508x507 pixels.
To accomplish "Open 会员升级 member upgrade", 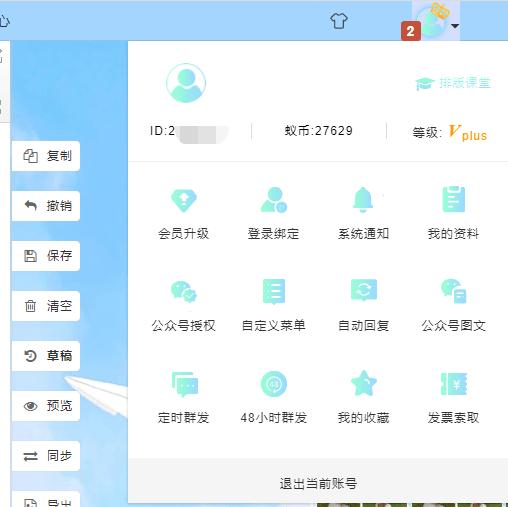I will tap(184, 214).
